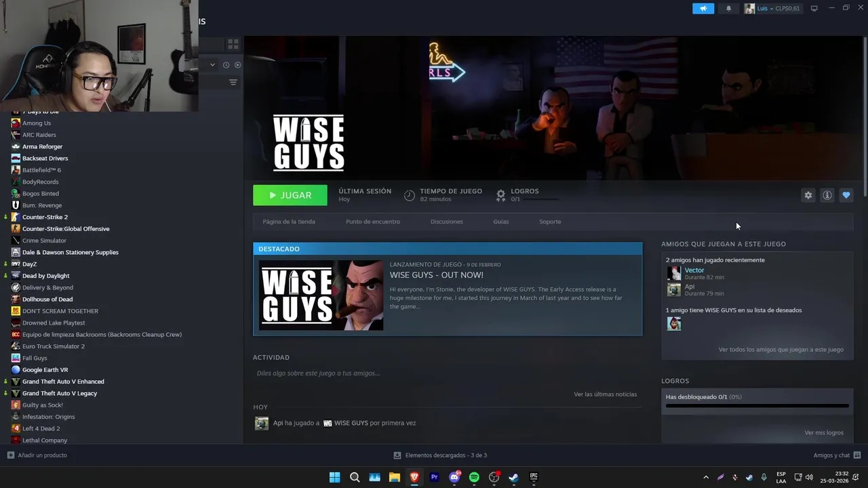Open the notifications bell

[x=729, y=8]
